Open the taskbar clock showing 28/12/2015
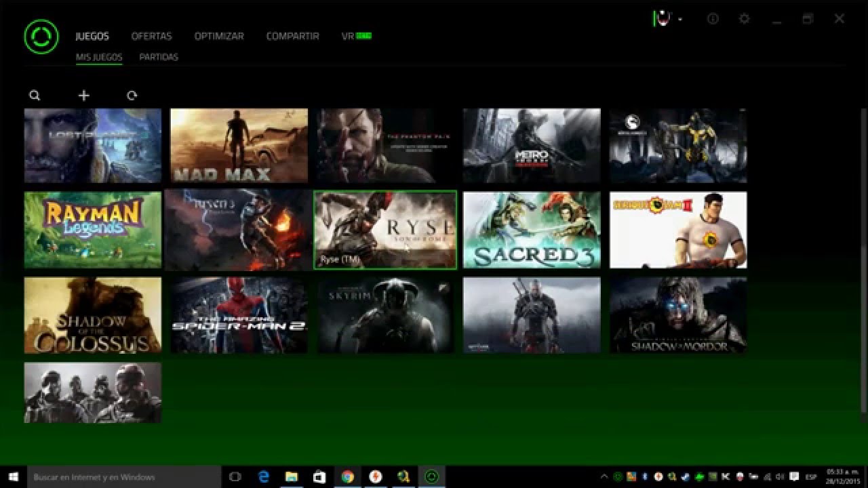The image size is (868, 488). (x=842, y=477)
